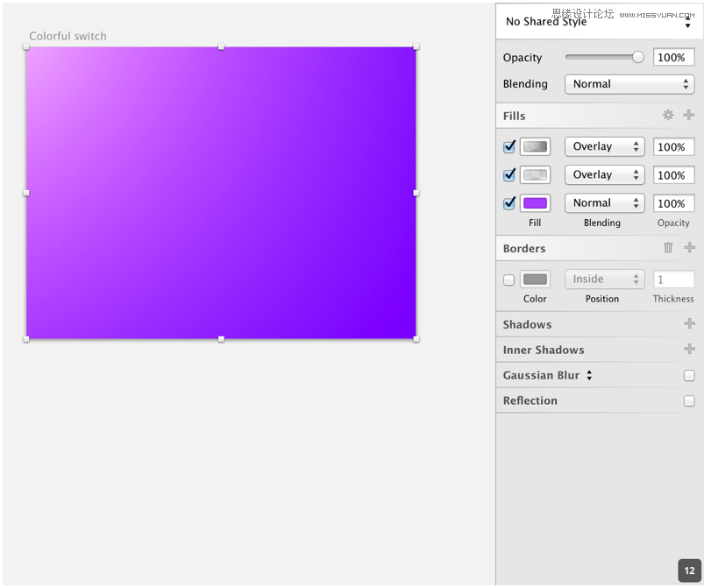The image size is (704, 588).
Task: Disable the second Overlay fill checkbox
Action: (x=509, y=174)
